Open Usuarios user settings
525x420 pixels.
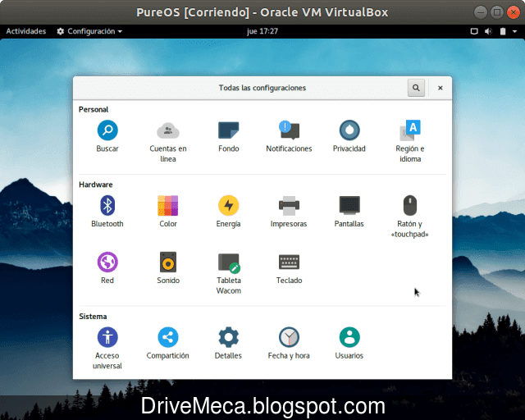349,344
